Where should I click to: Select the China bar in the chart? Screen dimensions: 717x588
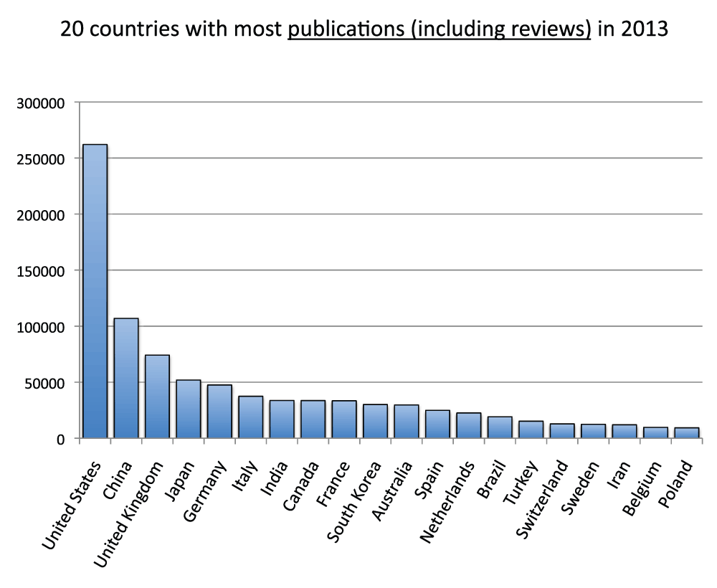pos(126,378)
